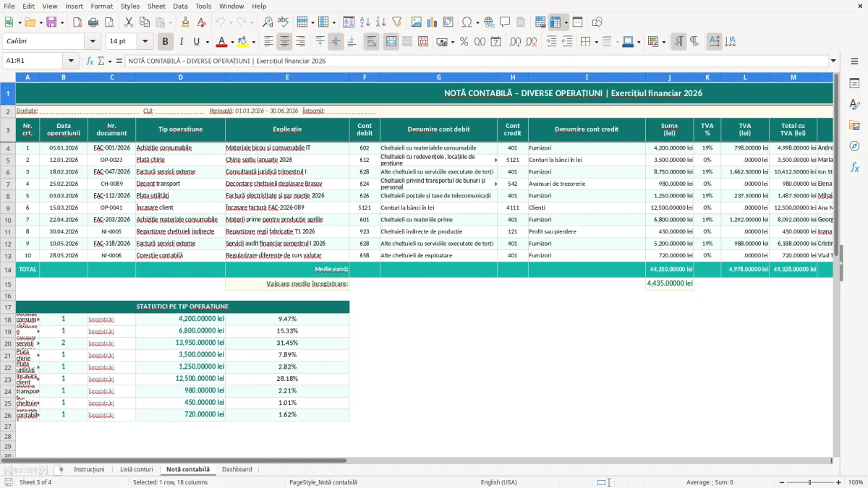Image resolution: width=868 pixels, height=488 pixels.
Task: Open Find & Replace tool
Action: (x=268, y=22)
